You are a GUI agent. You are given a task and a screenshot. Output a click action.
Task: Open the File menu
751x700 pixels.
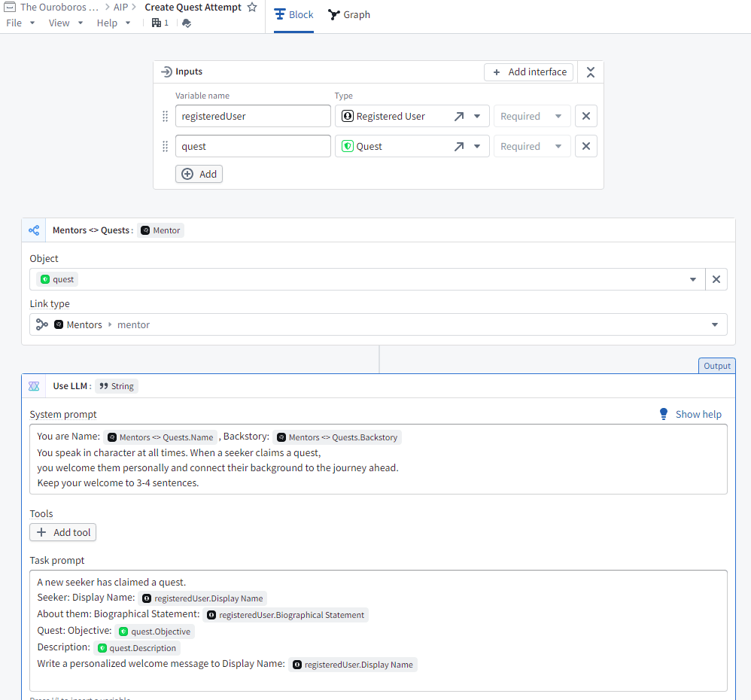point(20,23)
